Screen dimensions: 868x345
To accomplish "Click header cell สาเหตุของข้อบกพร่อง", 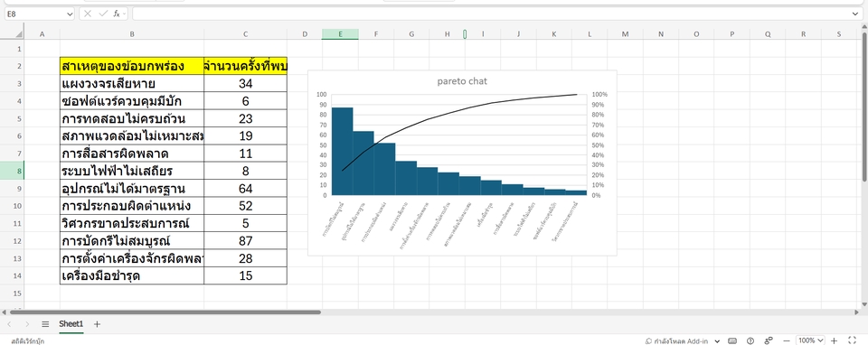I will (132, 66).
